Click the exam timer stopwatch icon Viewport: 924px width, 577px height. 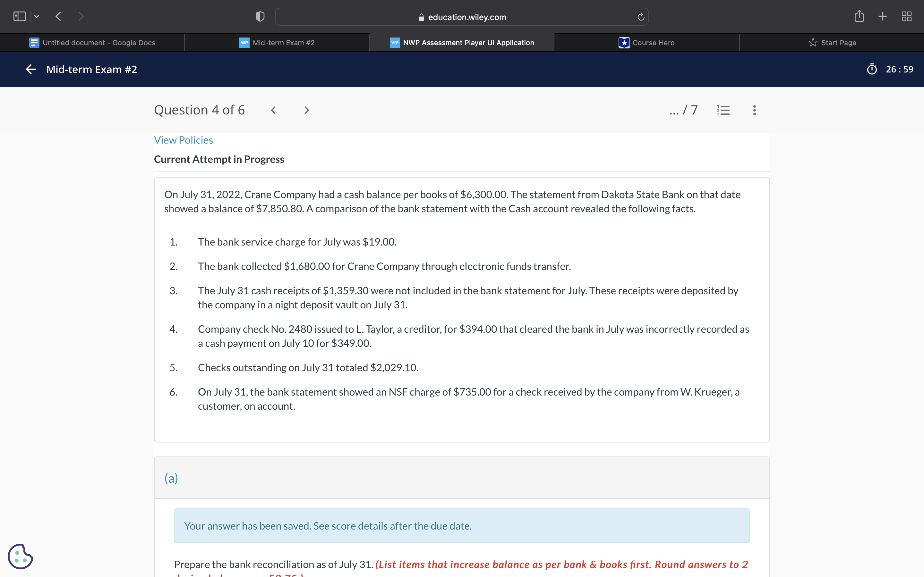(872, 69)
